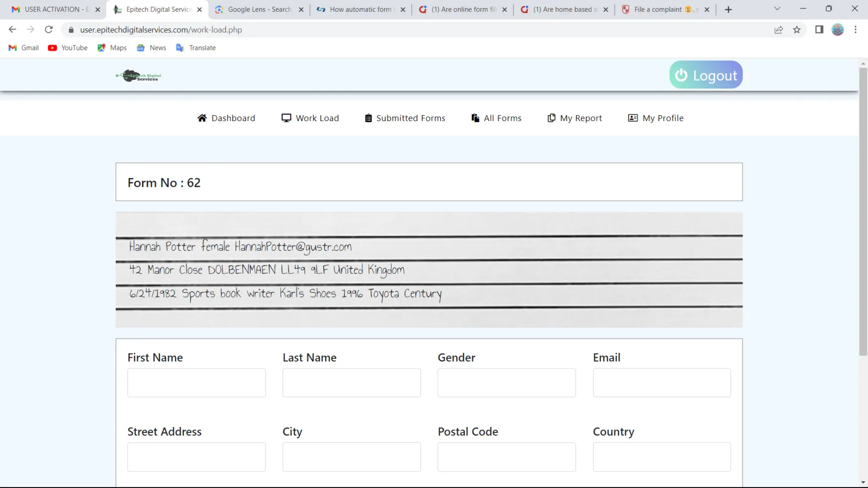Screen dimensions: 868x488
Task: Open the tab search chevron
Action: pos(777,9)
